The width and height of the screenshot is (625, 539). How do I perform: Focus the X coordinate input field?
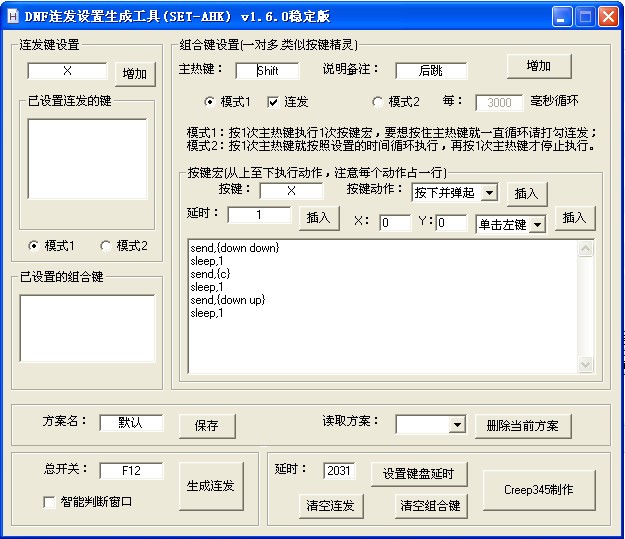click(x=395, y=222)
